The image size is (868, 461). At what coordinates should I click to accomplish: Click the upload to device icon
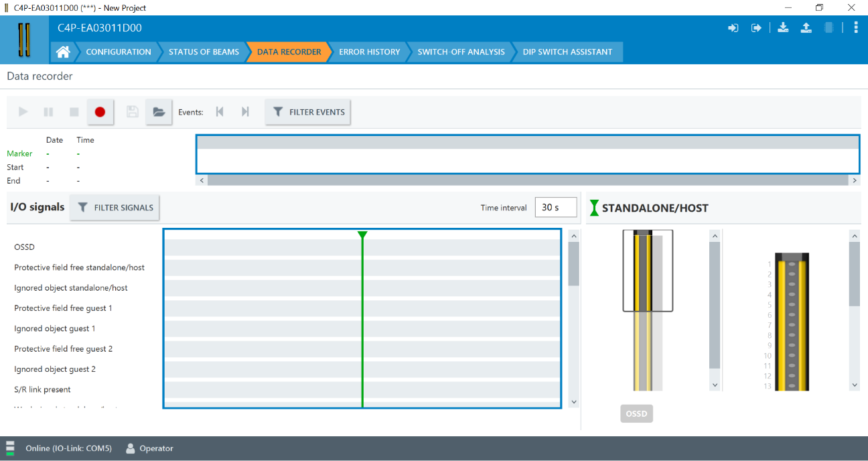[x=806, y=28]
